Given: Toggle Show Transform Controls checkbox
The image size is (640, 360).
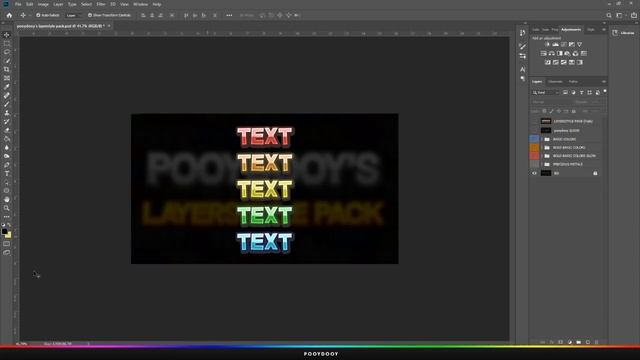Looking at the screenshot, I should (x=90, y=15).
